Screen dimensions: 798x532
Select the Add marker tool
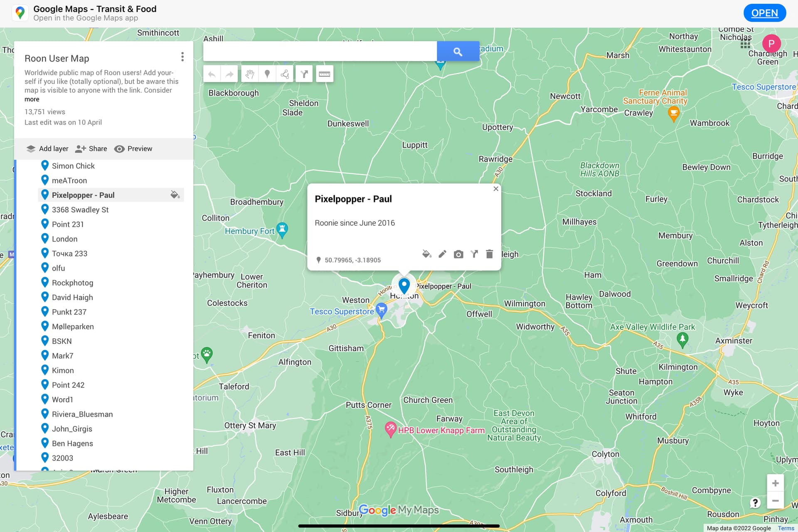pyautogui.click(x=267, y=74)
